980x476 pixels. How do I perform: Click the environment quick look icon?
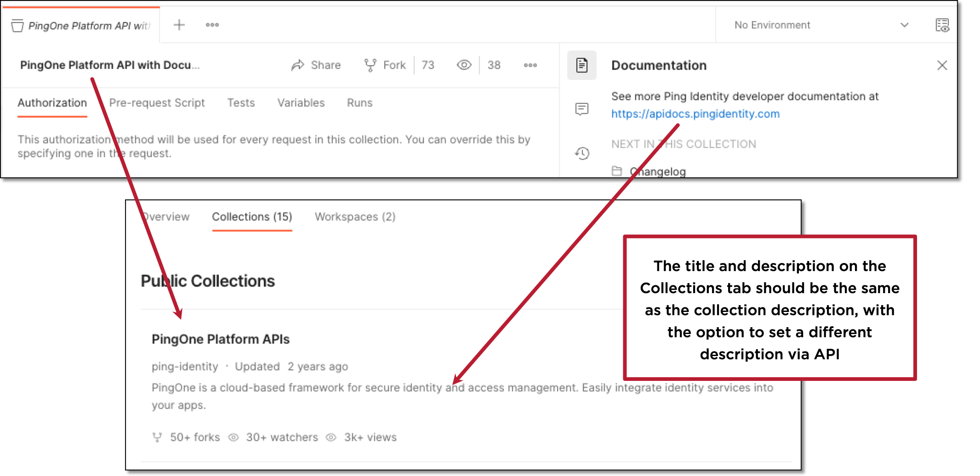click(942, 25)
